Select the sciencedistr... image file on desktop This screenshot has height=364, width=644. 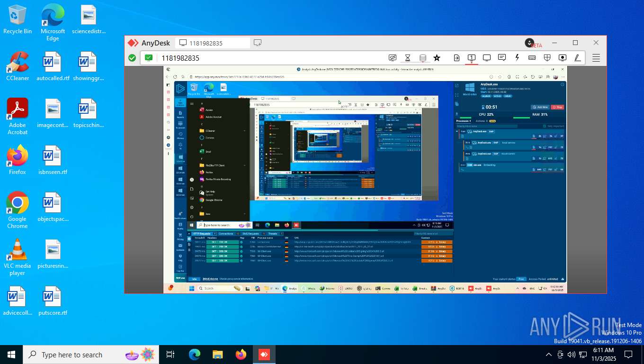pyautogui.click(x=89, y=19)
